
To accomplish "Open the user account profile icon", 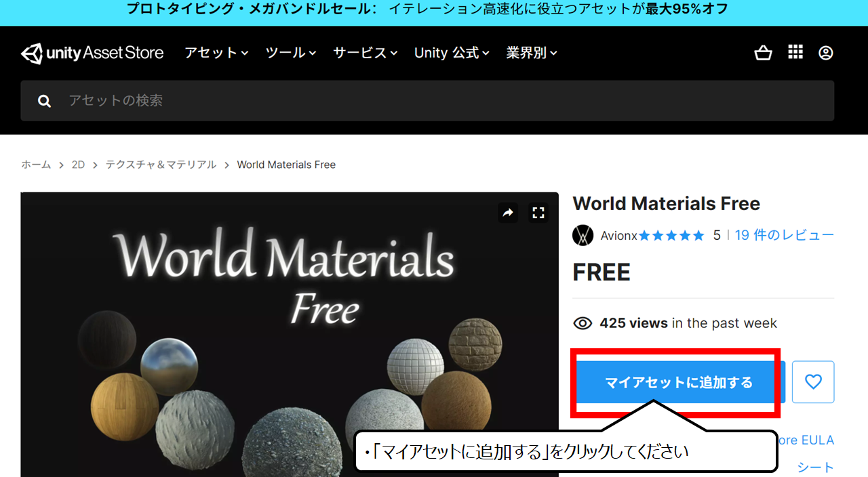I will coord(825,53).
